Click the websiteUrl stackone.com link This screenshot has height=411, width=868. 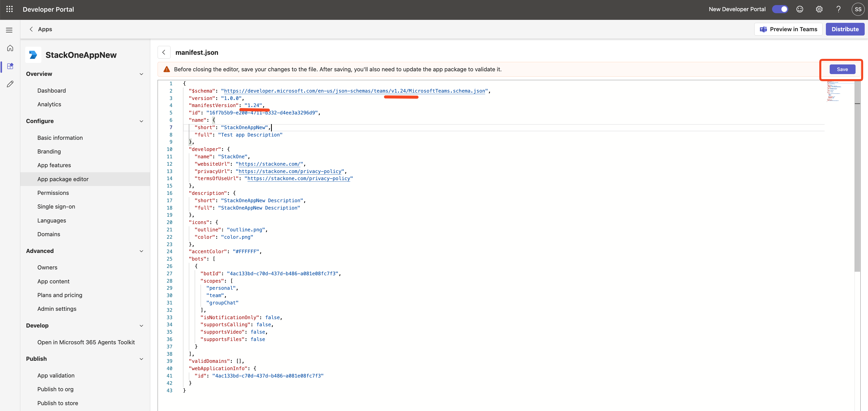click(x=269, y=164)
